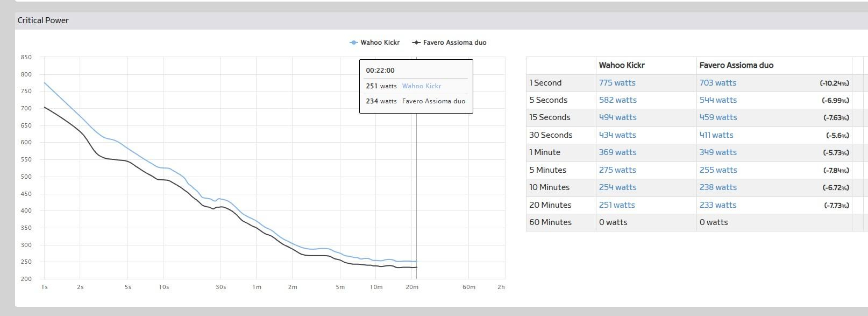Select the 5 Seconds row label
The width and height of the screenshot is (868, 316).
click(548, 100)
